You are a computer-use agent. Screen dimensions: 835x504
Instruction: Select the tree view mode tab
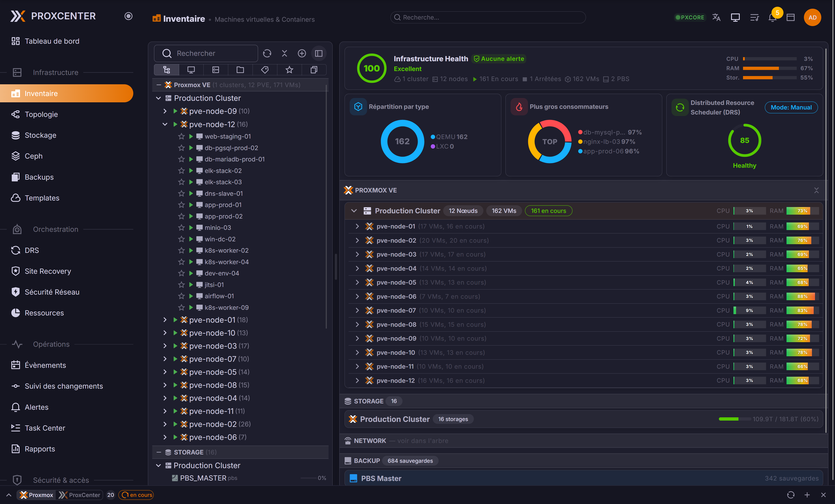pos(166,70)
